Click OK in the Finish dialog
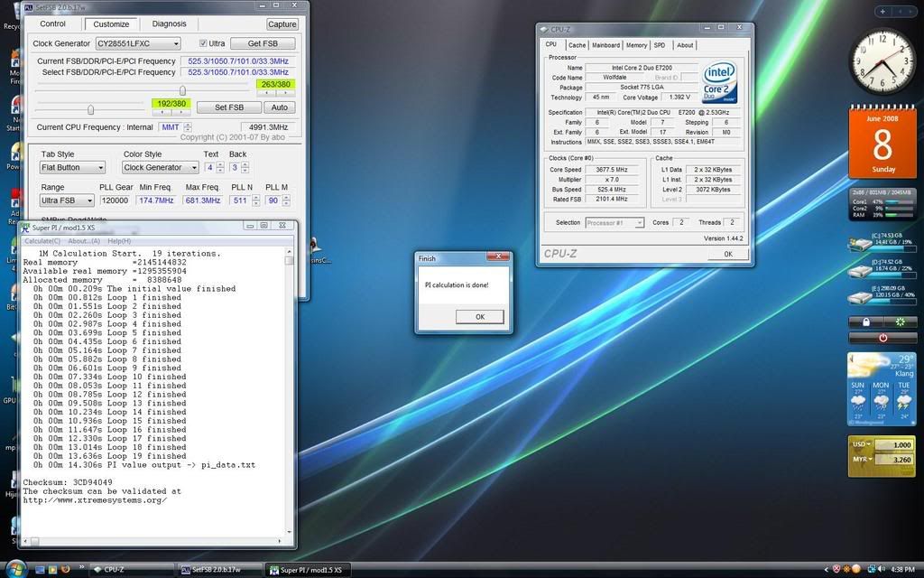 point(479,316)
